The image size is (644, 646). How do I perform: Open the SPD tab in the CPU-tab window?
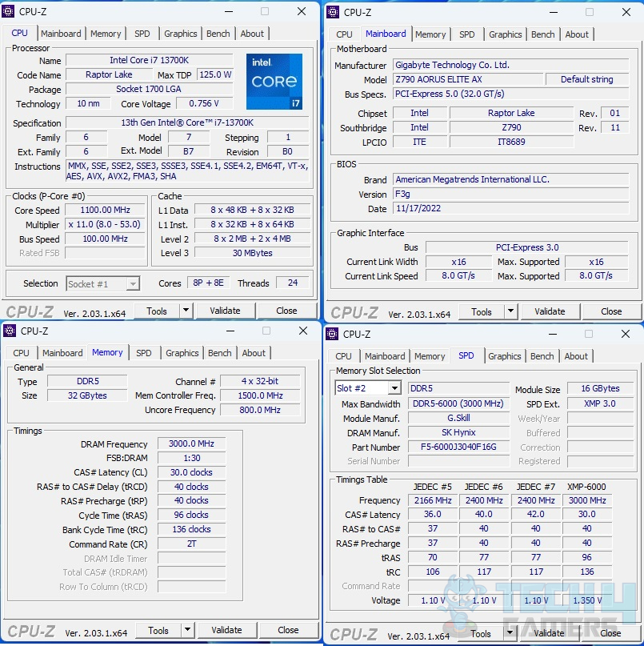pos(142,34)
